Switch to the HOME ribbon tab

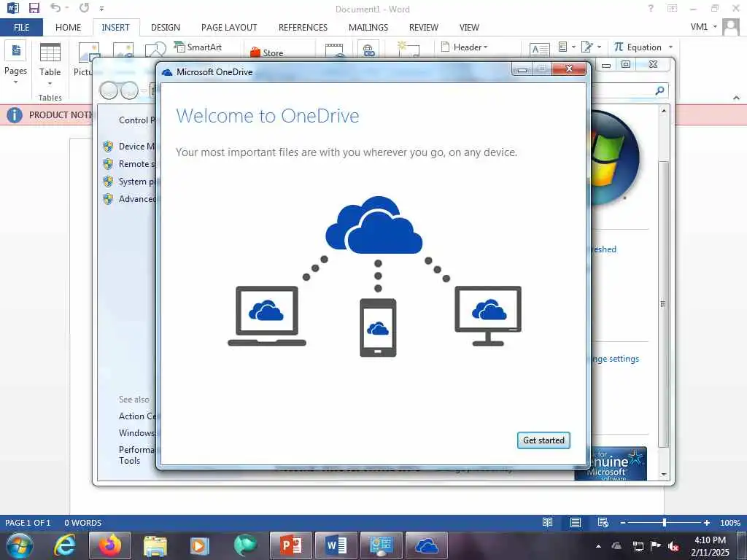(68, 27)
